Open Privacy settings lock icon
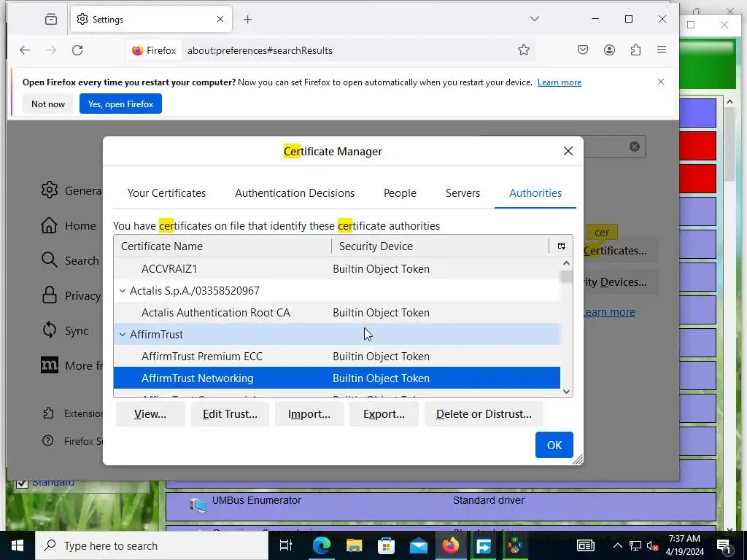This screenshot has width=747, height=560. click(49, 295)
